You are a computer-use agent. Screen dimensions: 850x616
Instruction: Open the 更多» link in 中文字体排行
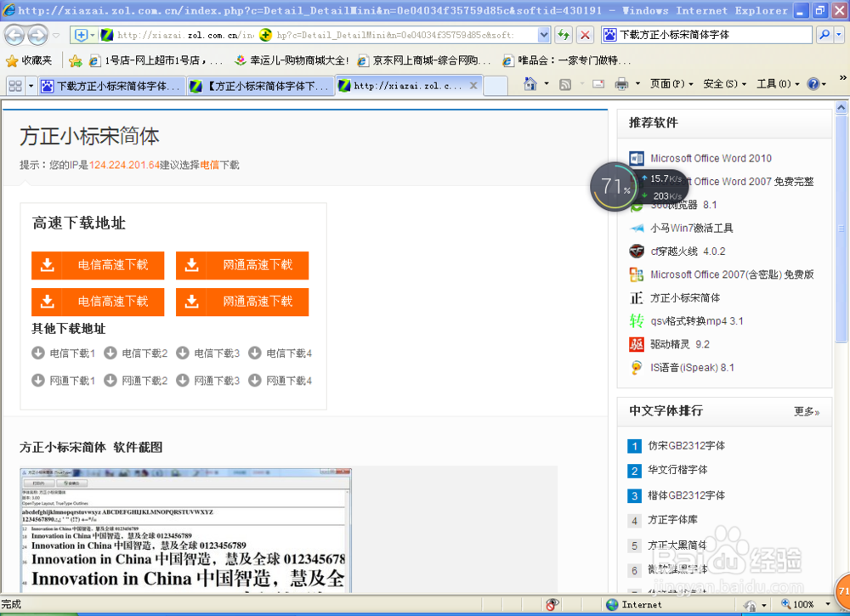pyautogui.click(x=807, y=412)
